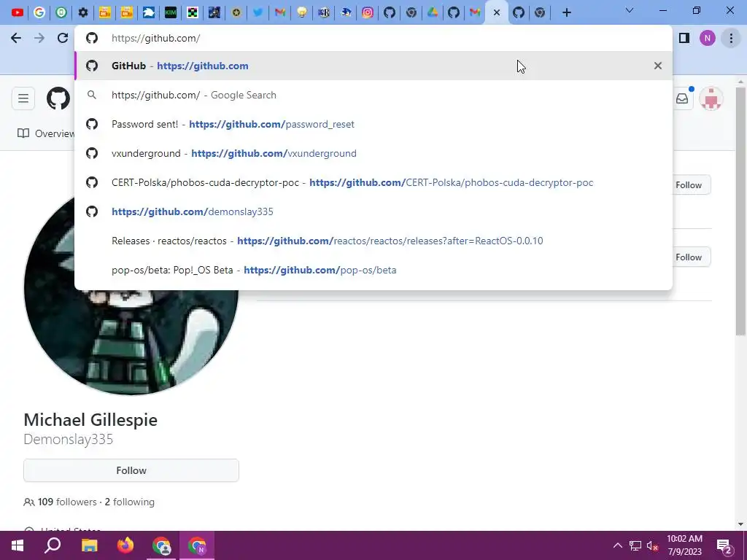
Task: Close the currently active tab
Action: (x=497, y=12)
